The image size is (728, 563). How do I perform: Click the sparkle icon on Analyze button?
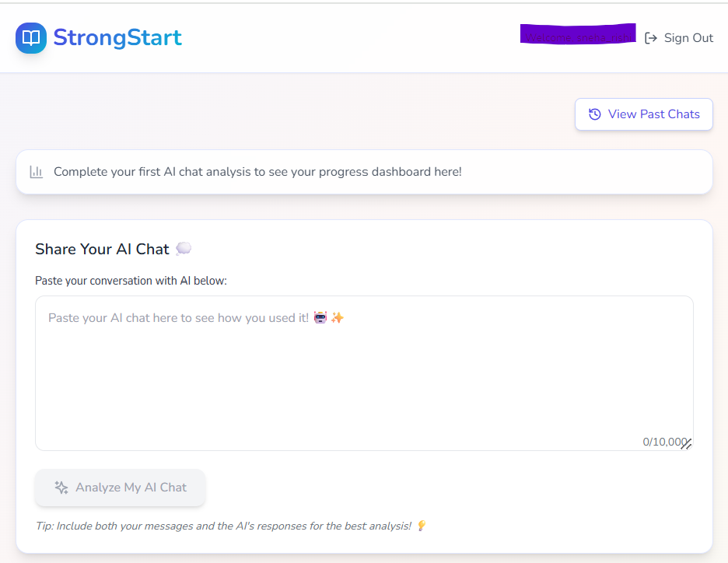pos(61,488)
